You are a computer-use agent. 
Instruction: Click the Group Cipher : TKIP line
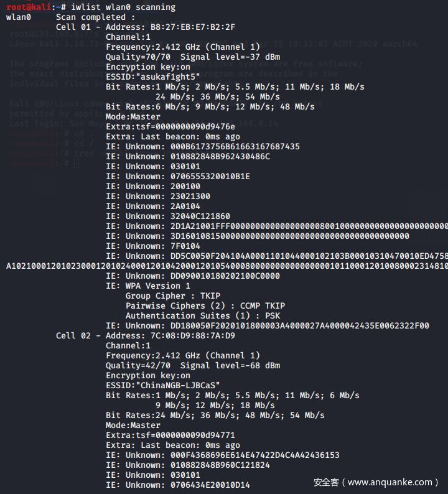click(172, 296)
